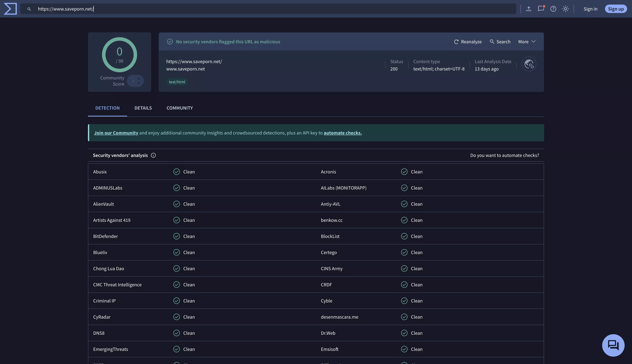Click inside the URL input field
Image resolution: width=632 pixels, height=364 pixels.
point(150,9)
